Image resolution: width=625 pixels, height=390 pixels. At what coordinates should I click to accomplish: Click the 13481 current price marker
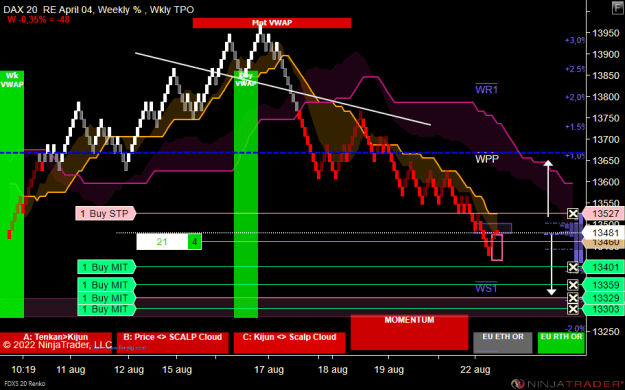coord(604,232)
